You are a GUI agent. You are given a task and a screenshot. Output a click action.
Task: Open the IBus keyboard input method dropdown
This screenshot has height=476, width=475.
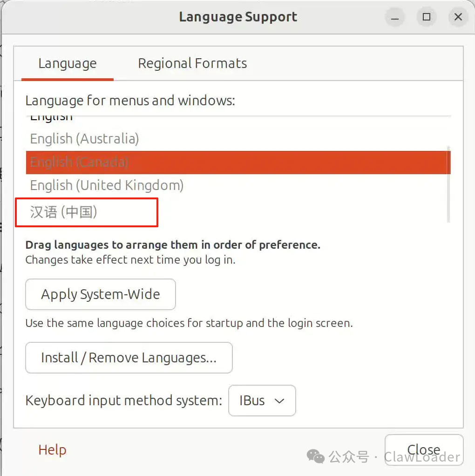[x=262, y=401]
